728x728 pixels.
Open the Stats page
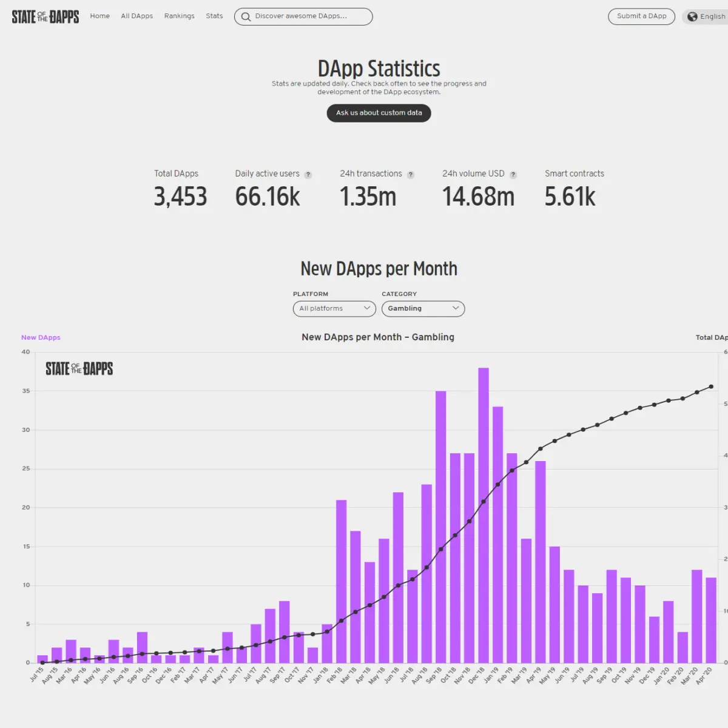click(214, 16)
